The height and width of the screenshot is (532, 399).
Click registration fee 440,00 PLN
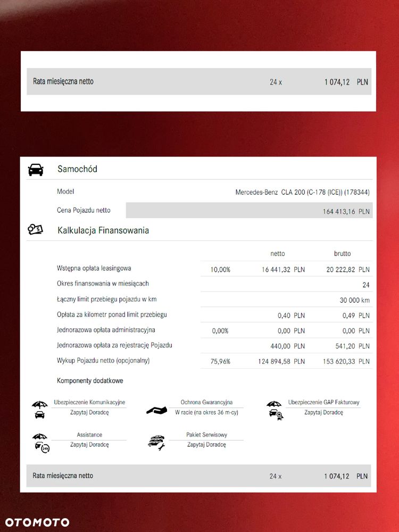point(287,346)
